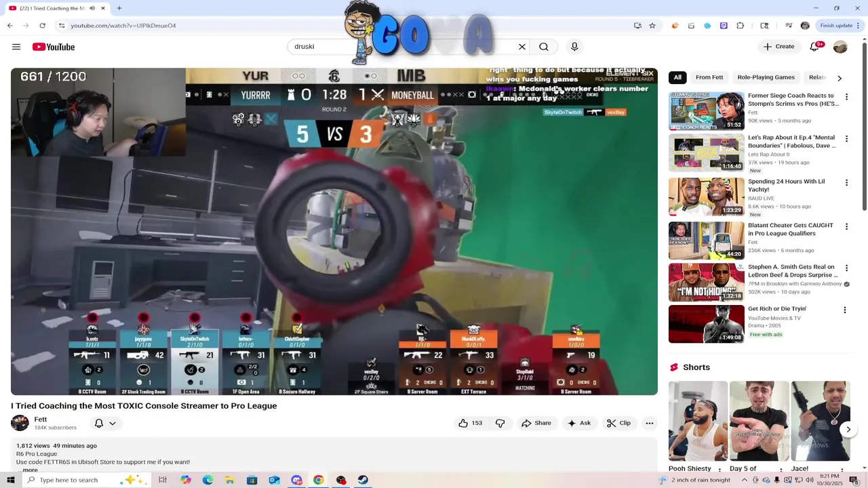Click the Fett channel name link
The width and height of the screenshot is (868, 488).
(41, 420)
